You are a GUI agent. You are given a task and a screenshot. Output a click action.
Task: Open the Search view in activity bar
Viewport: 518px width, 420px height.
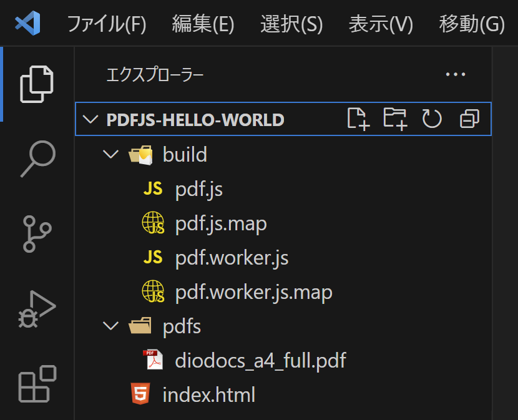(x=37, y=159)
